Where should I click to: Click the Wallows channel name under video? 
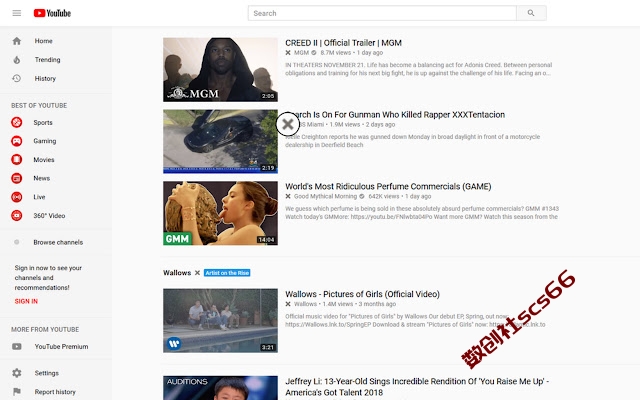(305, 304)
